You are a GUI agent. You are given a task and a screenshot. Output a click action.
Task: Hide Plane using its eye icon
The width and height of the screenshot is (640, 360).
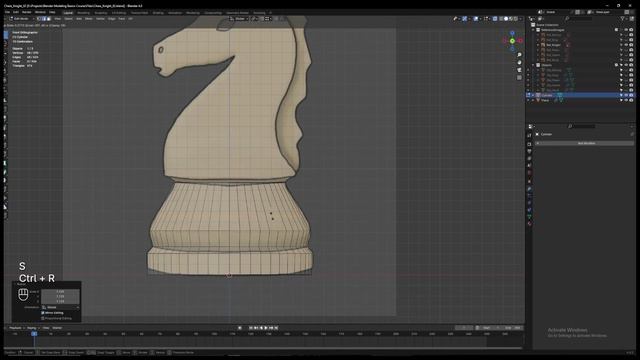pos(626,100)
